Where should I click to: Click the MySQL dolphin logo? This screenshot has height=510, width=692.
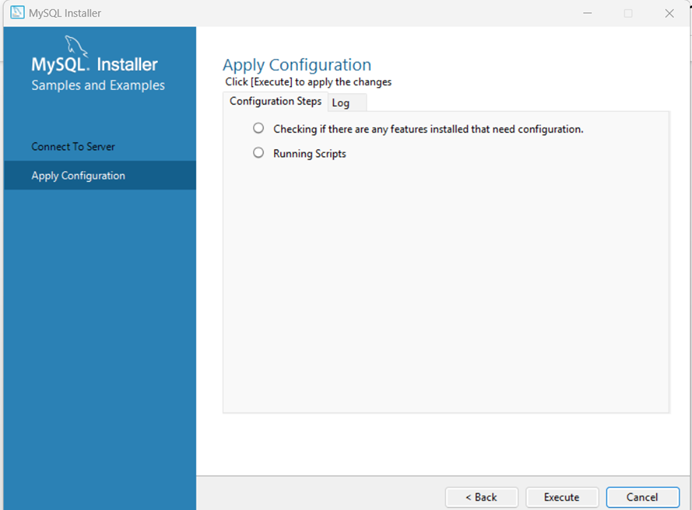(76, 46)
